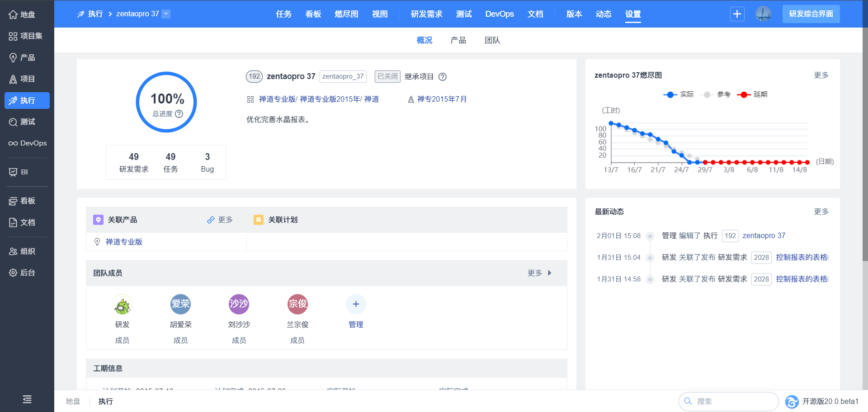Select the 团队 sub-tab

pyautogui.click(x=492, y=40)
